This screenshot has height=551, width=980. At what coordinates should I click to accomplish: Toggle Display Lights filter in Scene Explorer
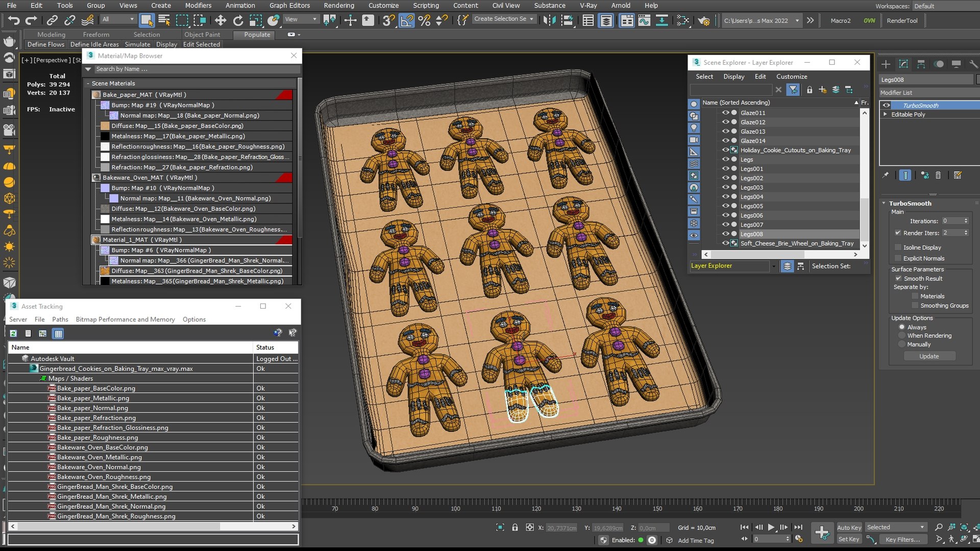tap(694, 128)
